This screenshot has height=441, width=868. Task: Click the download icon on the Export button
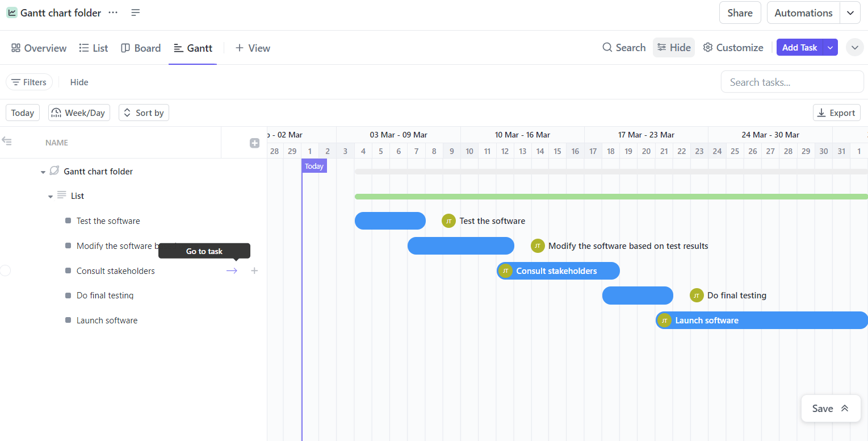(x=821, y=113)
